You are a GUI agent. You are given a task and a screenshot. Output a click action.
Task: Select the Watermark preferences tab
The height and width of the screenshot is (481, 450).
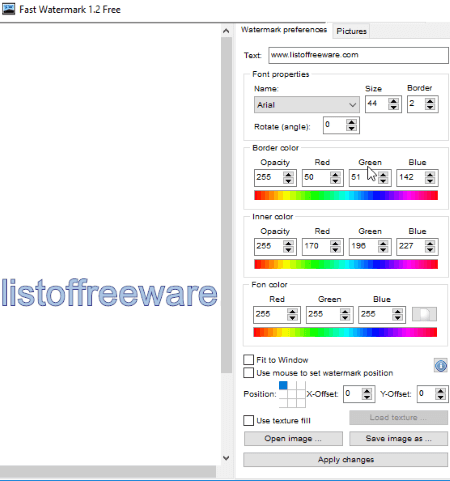(284, 30)
